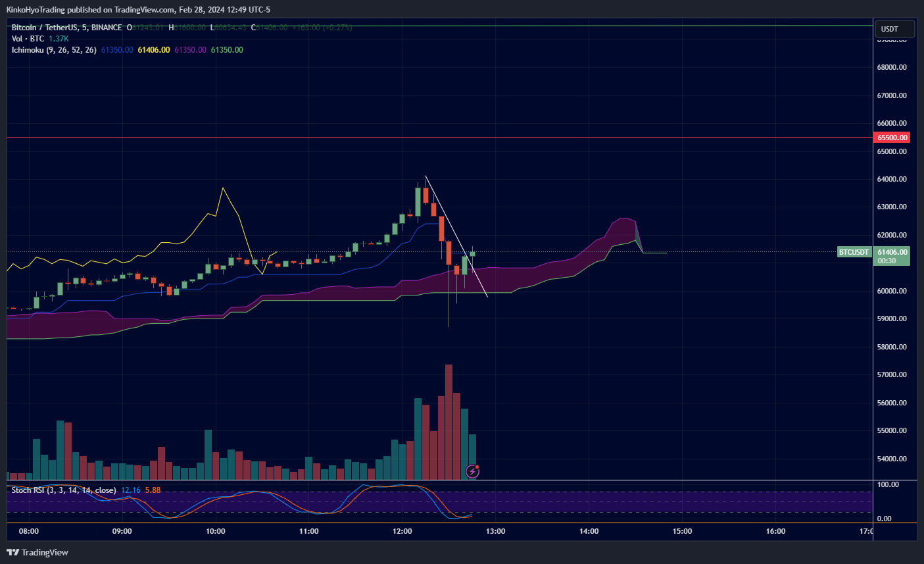
Task: Click the 56000.00 price axis label
Action: click(x=892, y=403)
